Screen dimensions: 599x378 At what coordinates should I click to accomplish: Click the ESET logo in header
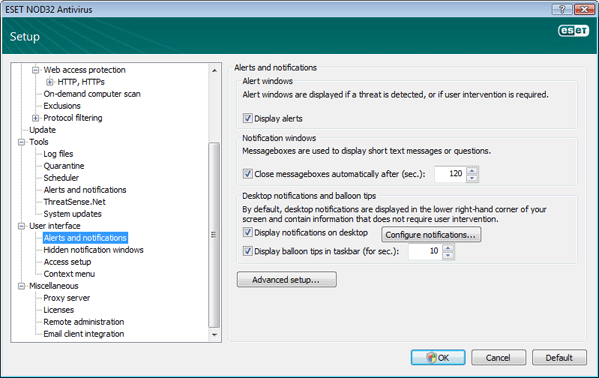573,30
